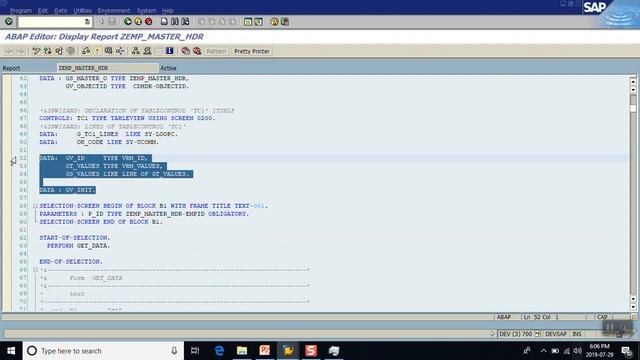The width and height of the screenshot is (640, 360).
Task: Click the CAP status bar indicator
Action: pyautogui.click(x=602, y=317)
